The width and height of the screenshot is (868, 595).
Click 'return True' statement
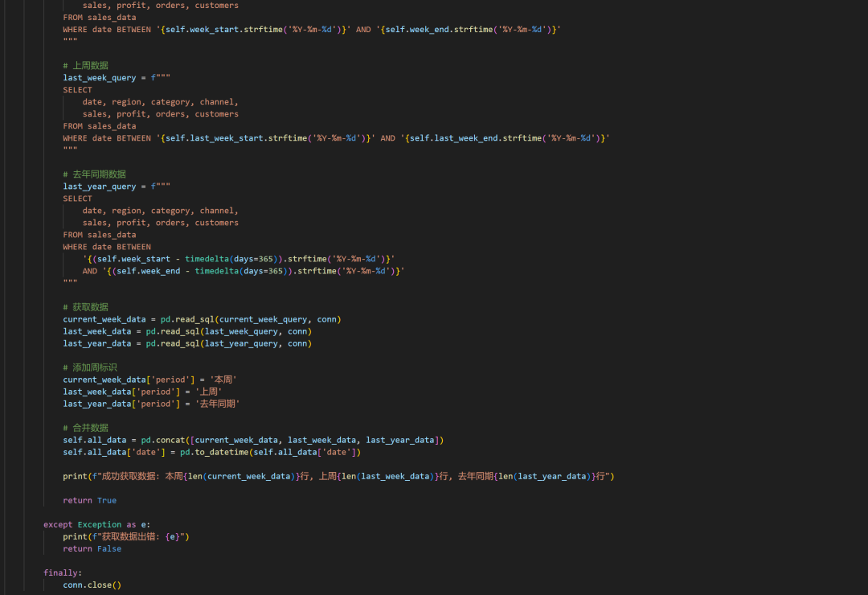tap(90, 500)
